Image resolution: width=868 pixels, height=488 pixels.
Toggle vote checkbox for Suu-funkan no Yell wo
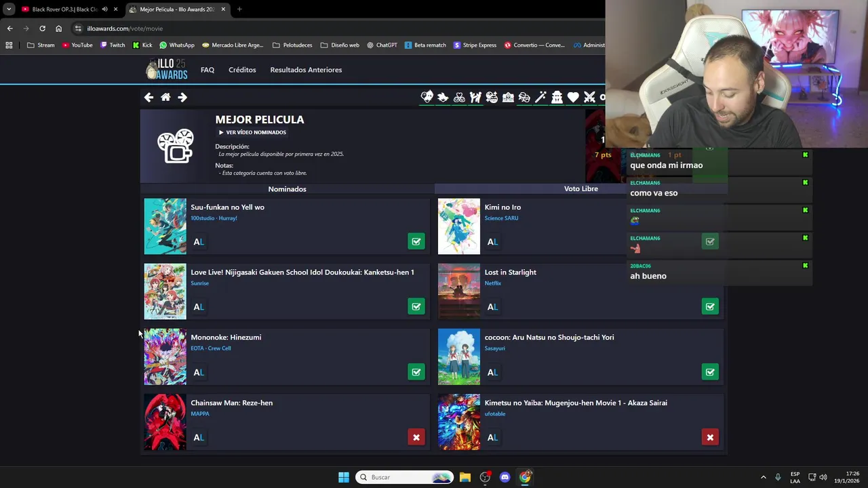click(x=416, y=241)
